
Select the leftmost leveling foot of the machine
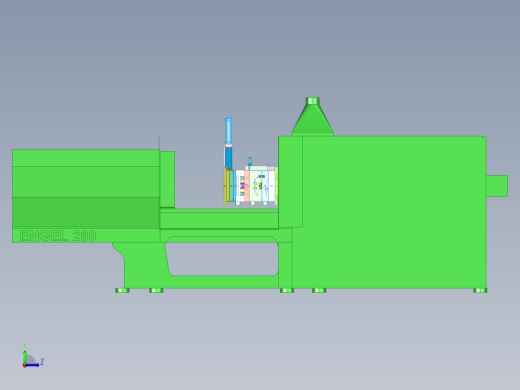[x=122, y=290]
